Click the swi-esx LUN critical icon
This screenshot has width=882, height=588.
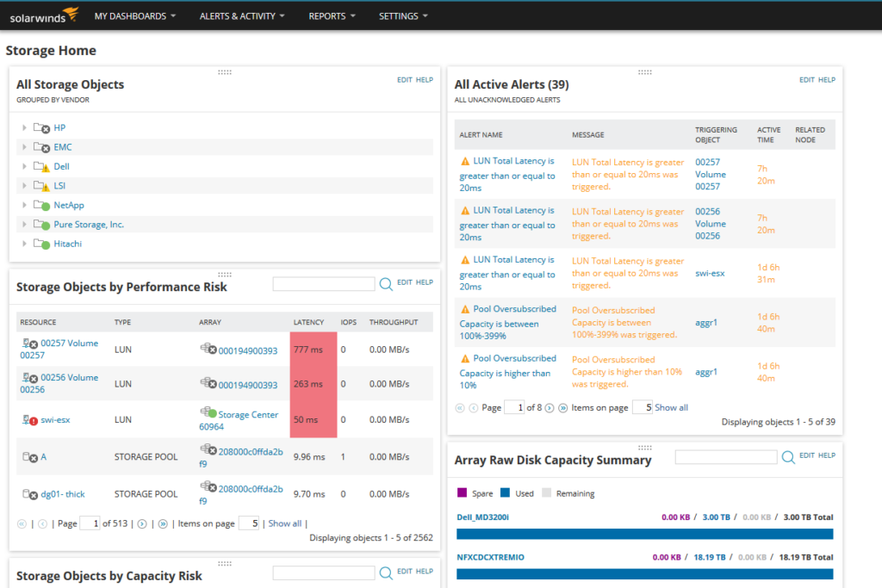pos(30,420)
